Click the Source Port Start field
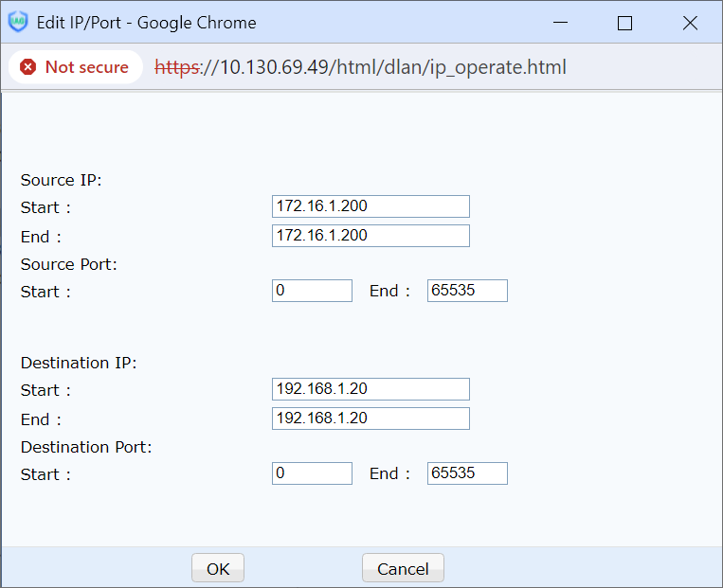Viewport: 723px width, 588px height. [x=312, y=291]
